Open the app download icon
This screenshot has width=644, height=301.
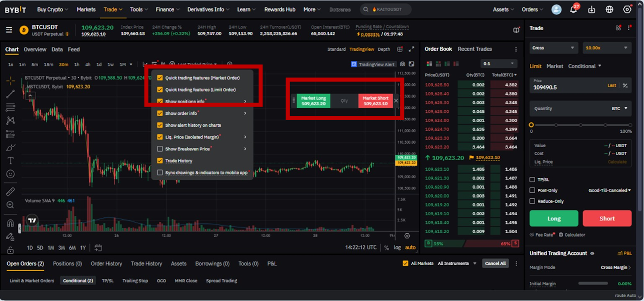(592, 9)
